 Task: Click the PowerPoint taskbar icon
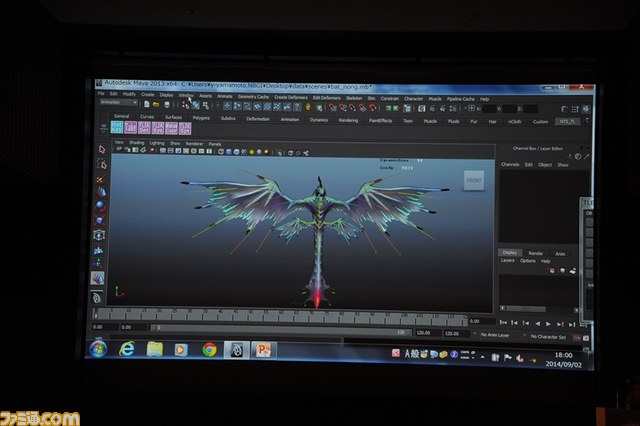(263, 349)
